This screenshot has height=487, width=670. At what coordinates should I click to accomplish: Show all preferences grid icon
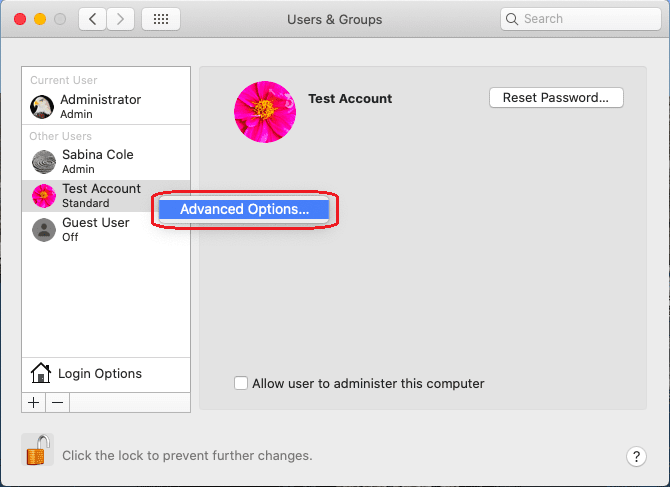click(160, 19)
